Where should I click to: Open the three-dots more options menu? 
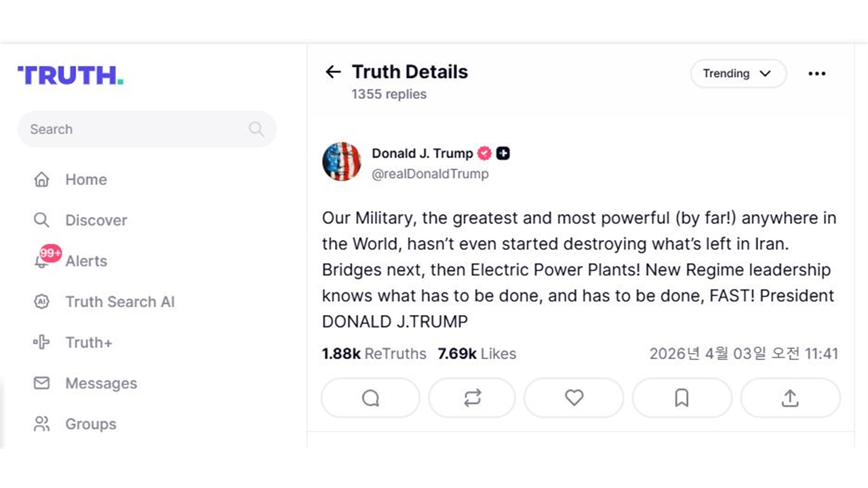817,74
